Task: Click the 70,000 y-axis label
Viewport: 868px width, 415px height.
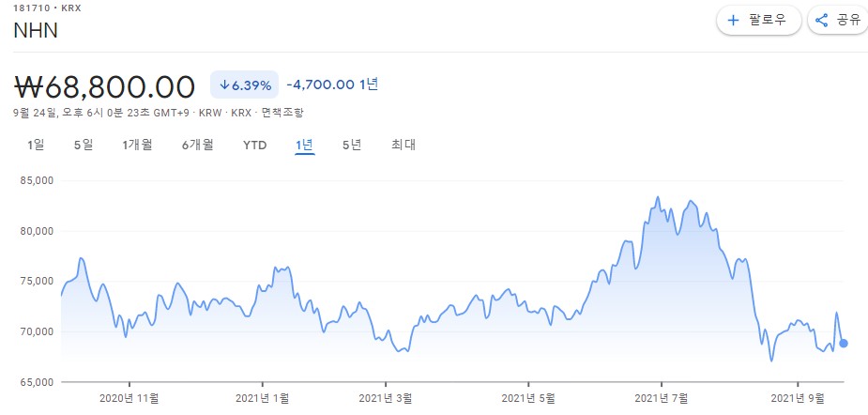Action: click(36, 331)
